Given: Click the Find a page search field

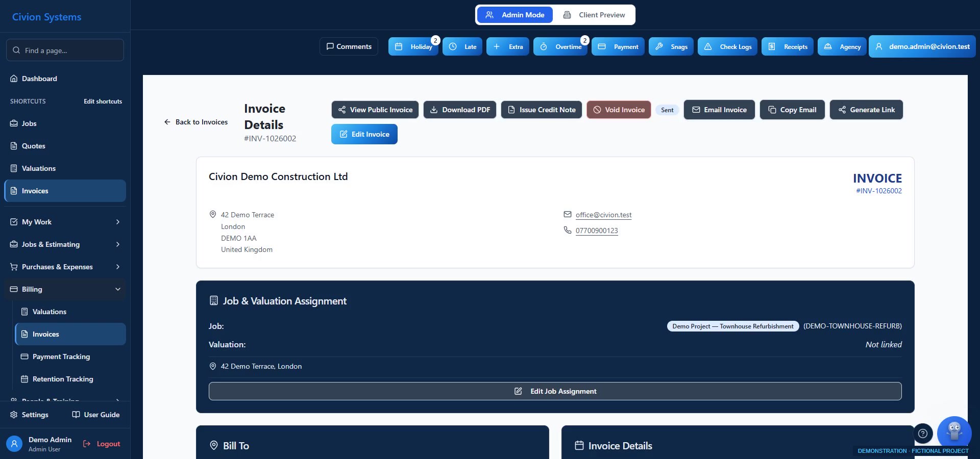Looking at the screenshot, I should 65,50.
